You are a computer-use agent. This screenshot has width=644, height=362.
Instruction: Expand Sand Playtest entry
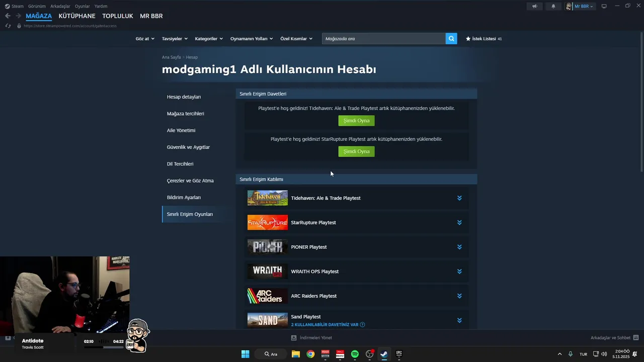[459, 320]
